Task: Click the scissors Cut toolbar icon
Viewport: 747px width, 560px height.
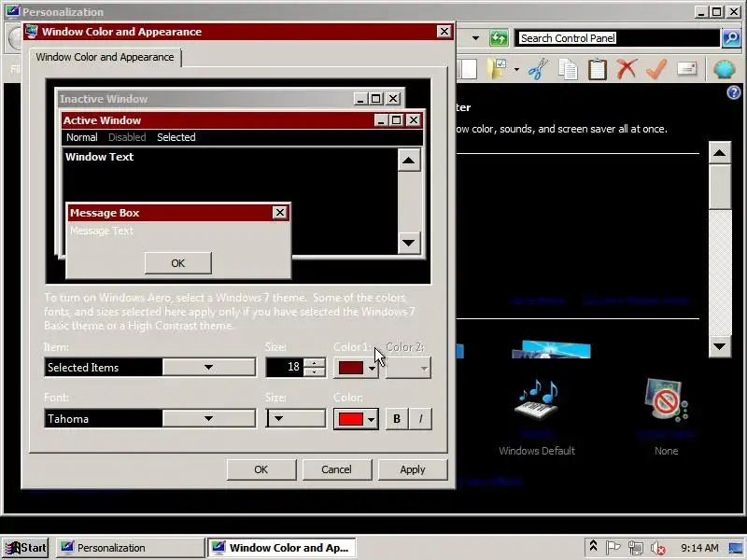Action: point(539,69)
